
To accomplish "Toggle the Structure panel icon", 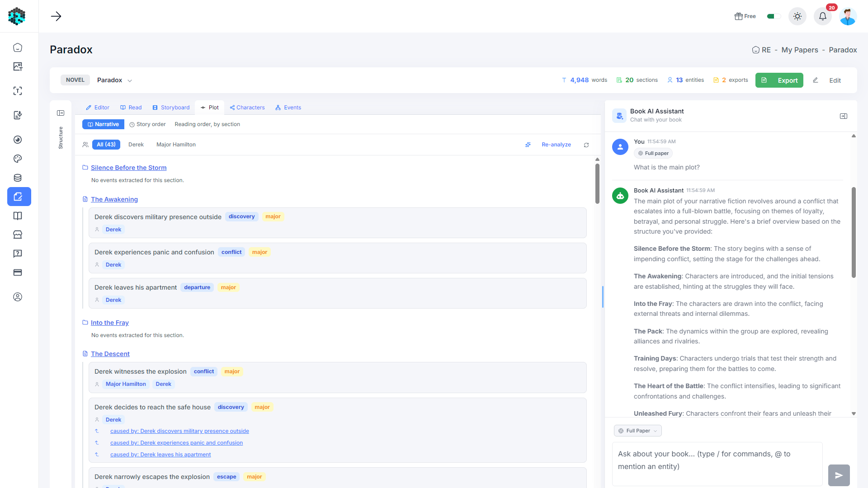I will point(61,113).
